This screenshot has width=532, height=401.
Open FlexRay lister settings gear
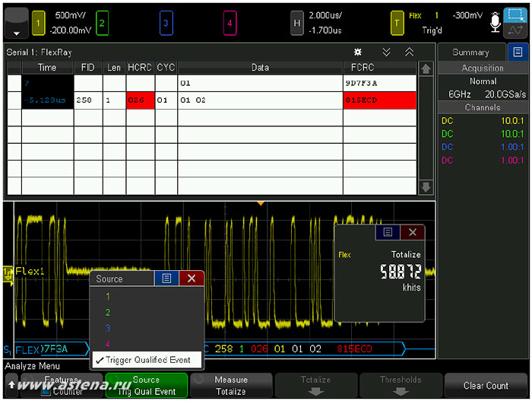[358, 52]
